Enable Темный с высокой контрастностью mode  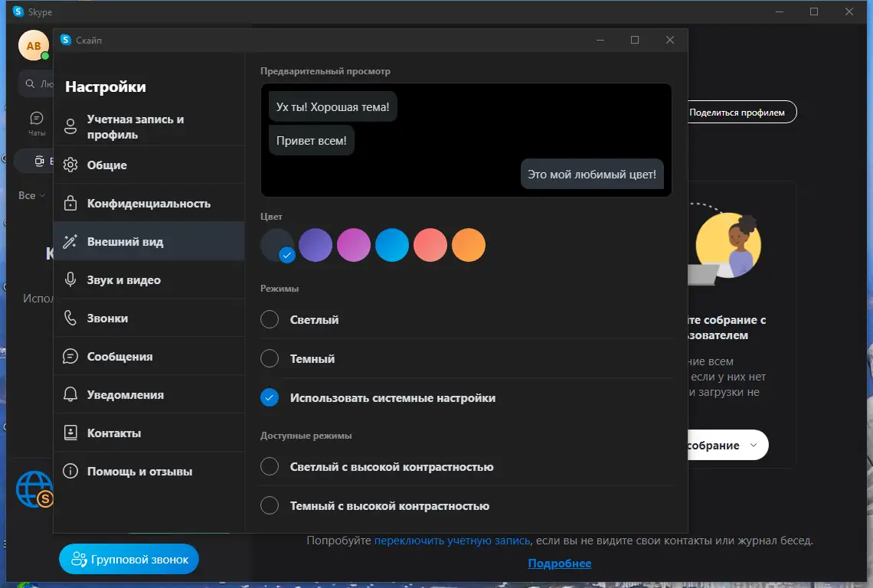pyautogui.click(x=270, y=505)
